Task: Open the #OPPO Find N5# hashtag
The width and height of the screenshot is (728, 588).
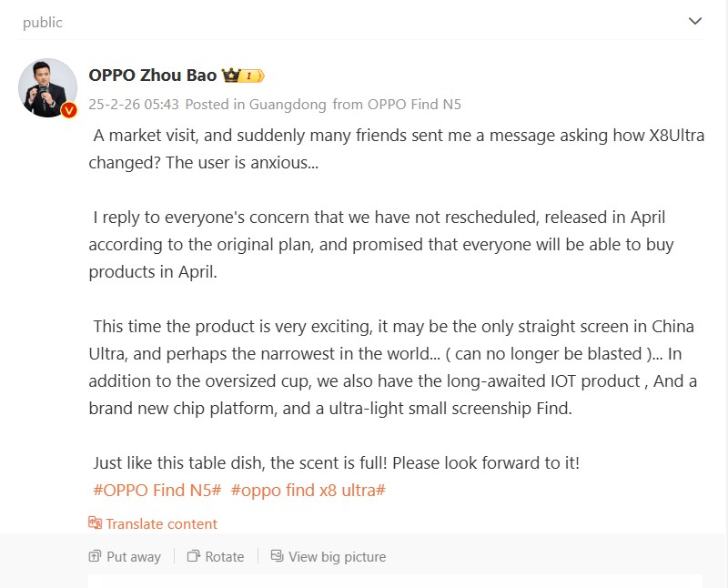Action: [157, 490]
